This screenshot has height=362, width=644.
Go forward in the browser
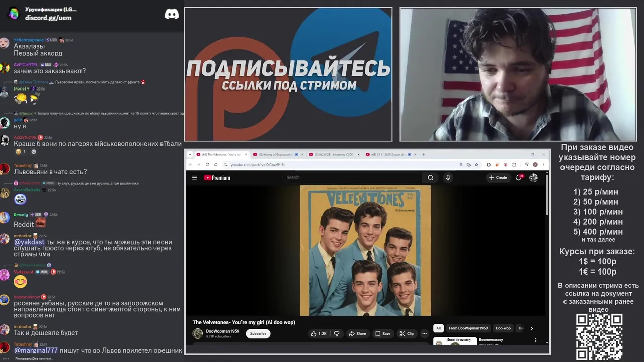click(198, 164)
